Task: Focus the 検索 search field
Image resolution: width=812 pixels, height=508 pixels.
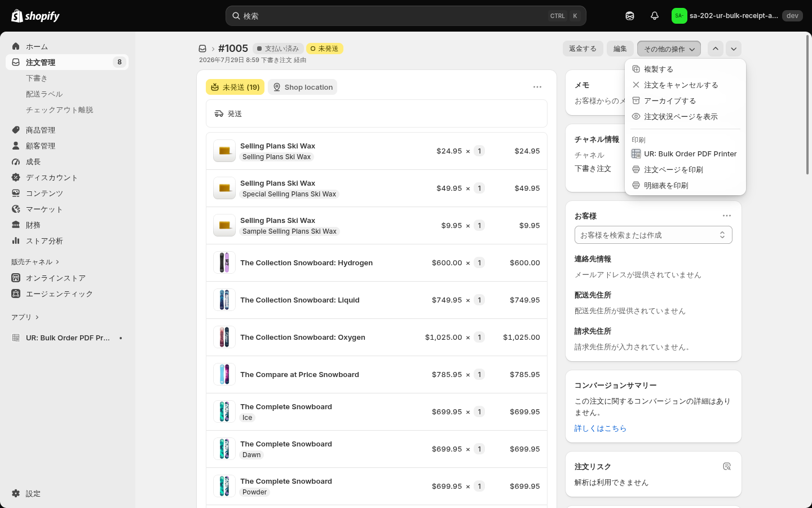Action: [406, 16]
